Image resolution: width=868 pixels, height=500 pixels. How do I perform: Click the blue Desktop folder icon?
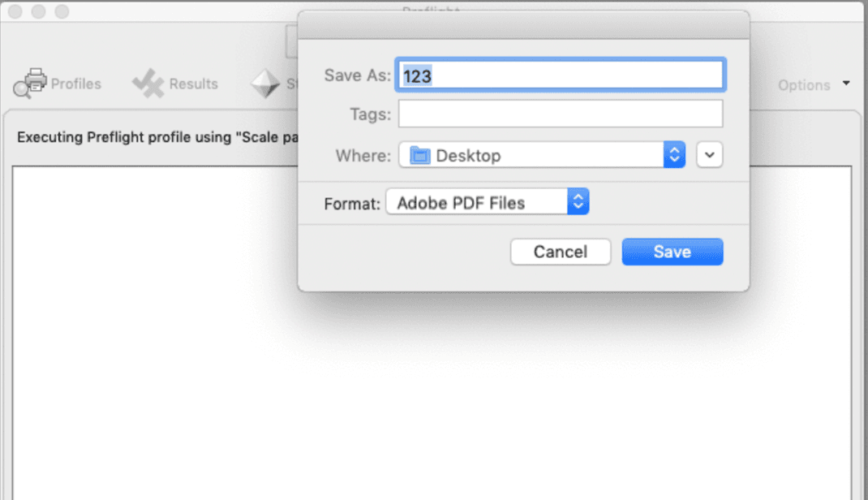[x=419, y=156]
